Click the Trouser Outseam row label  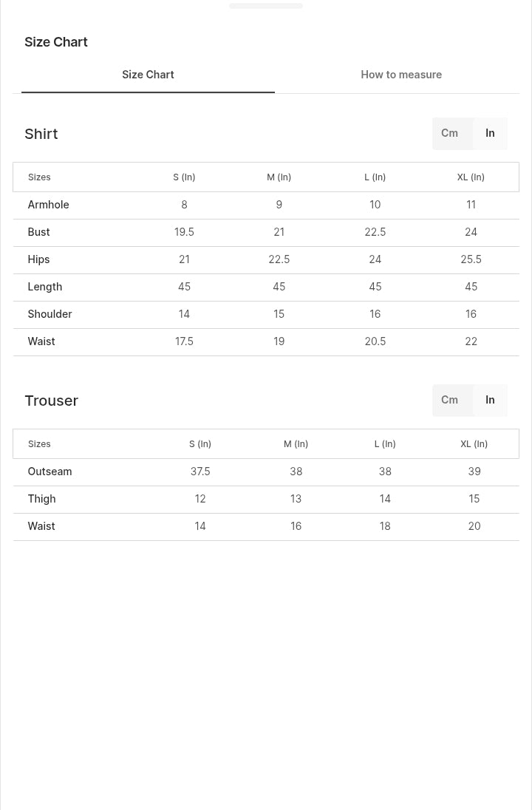50,472
